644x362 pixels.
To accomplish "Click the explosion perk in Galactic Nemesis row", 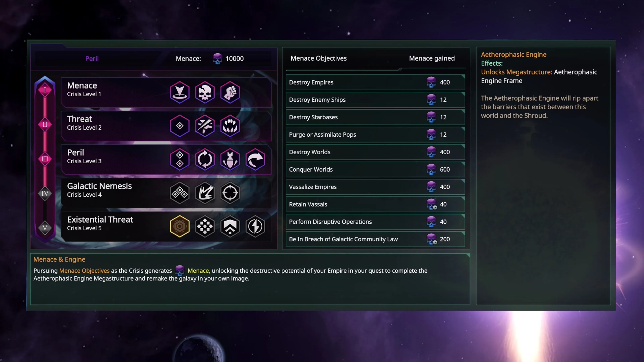I will click(205, 193).
